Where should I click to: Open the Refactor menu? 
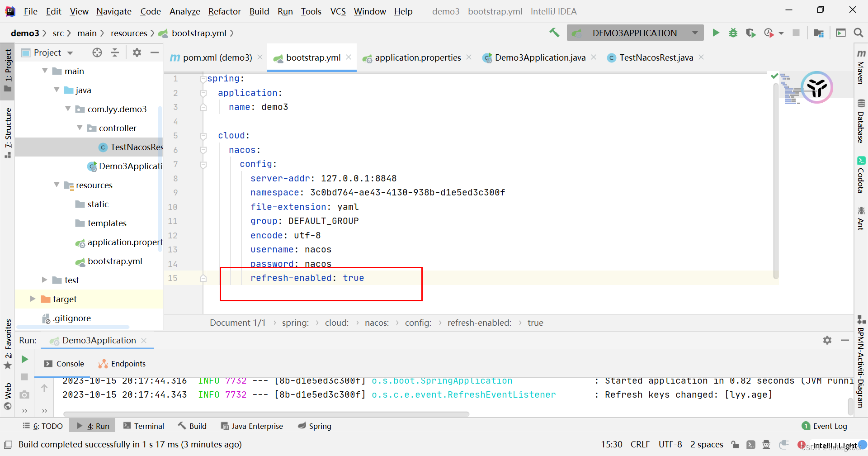point(224,11)
